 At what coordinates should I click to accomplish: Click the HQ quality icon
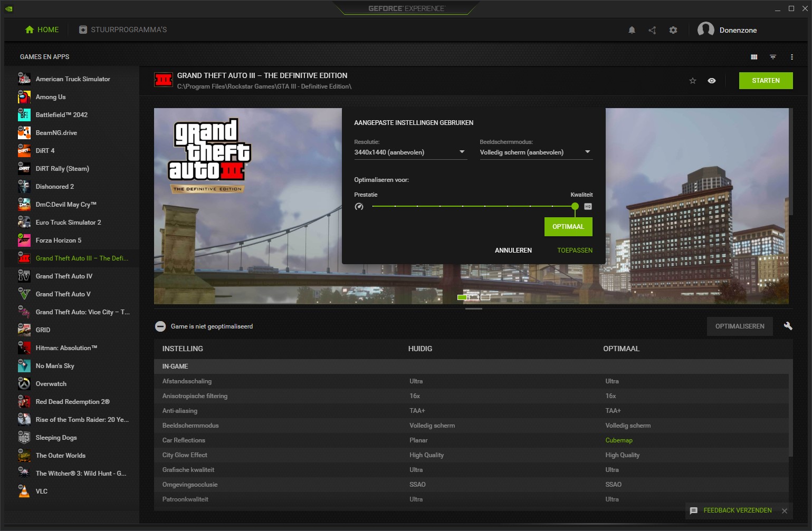tap(588, 207)
